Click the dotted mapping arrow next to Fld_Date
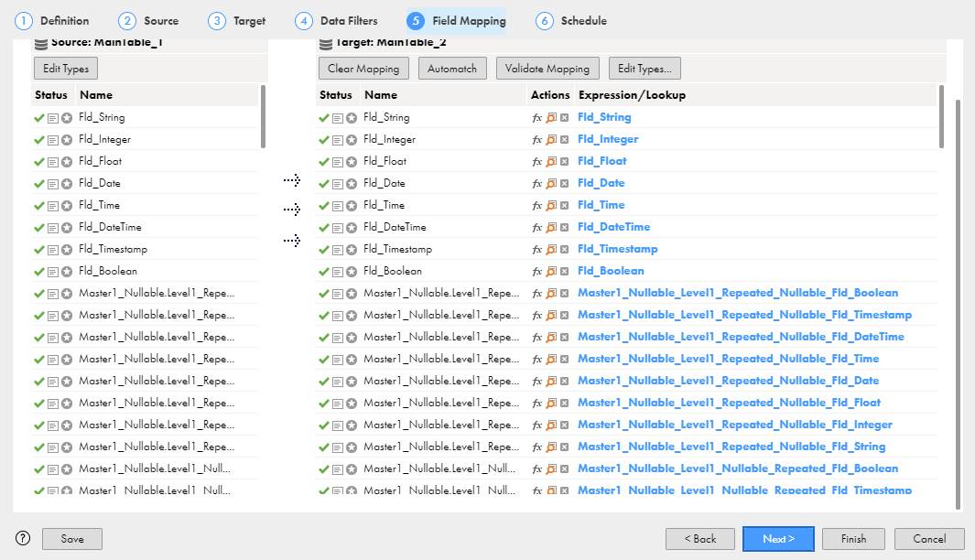975x560 pixels. click(292, 181)
